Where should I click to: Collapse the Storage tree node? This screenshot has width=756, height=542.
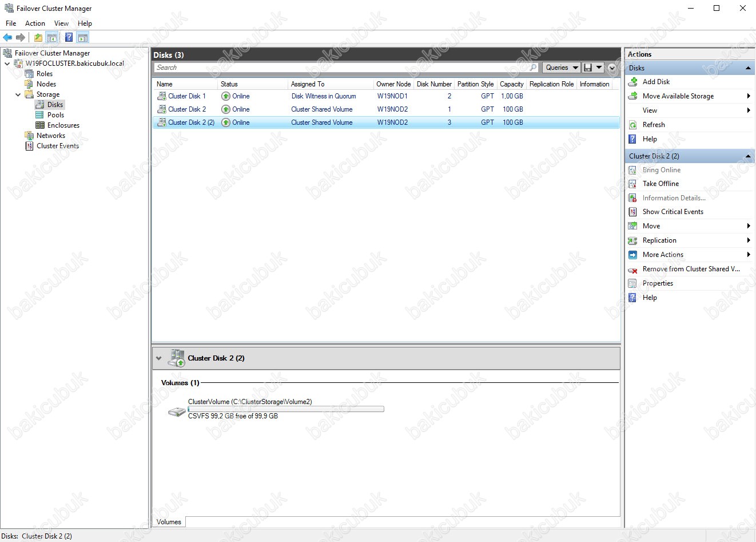pos(18,94)
